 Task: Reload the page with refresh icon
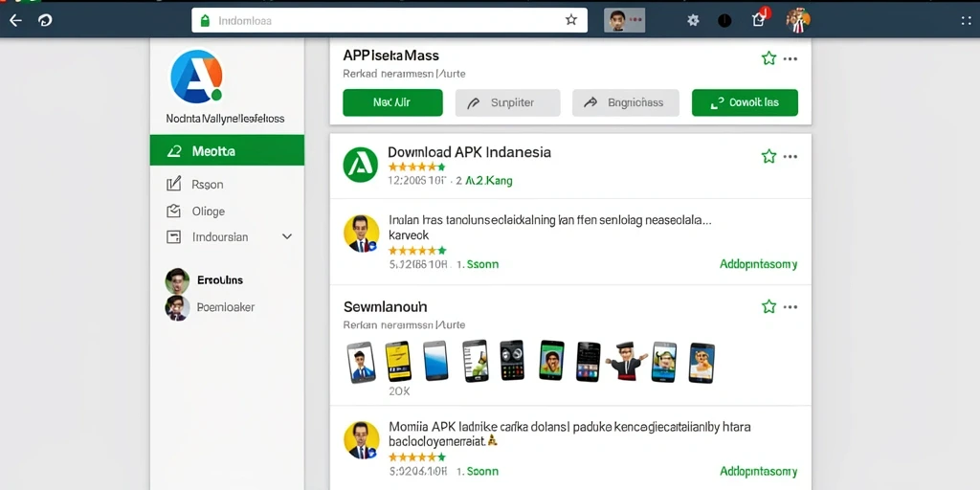45,20
